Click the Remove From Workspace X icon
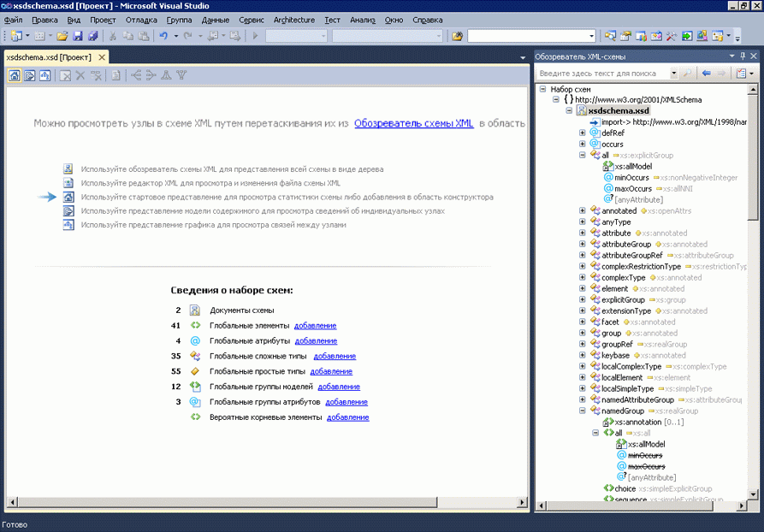 [x=80, y=75]
